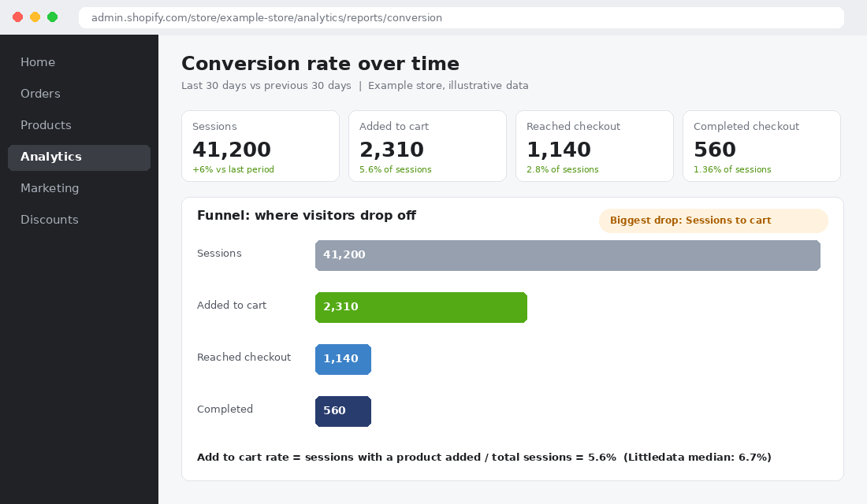Open the Completed checkout summary card
The height and width of the screenshot is (504, 867).
tap(761, 146)
